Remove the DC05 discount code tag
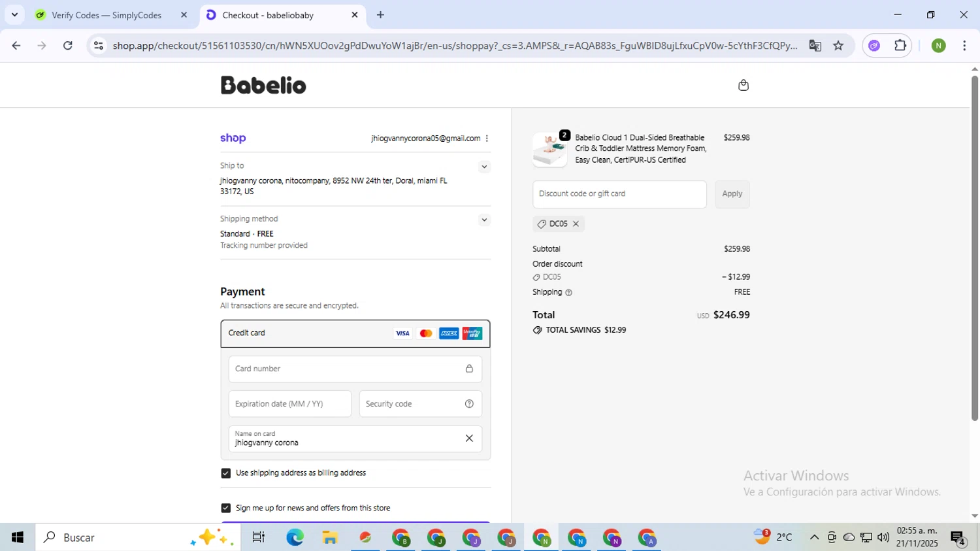This screenshot has width=980, height=551. (x=576, y=224)
